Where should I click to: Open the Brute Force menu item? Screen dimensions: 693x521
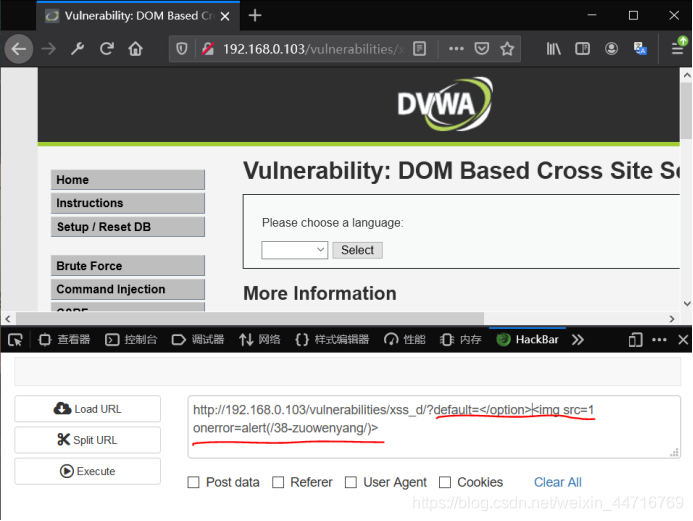point(128,266)
